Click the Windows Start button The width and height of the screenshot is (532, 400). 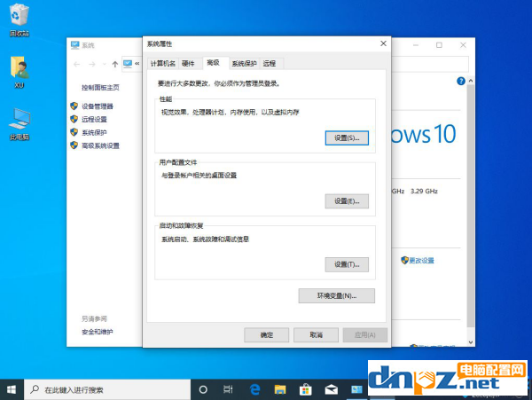12,389
